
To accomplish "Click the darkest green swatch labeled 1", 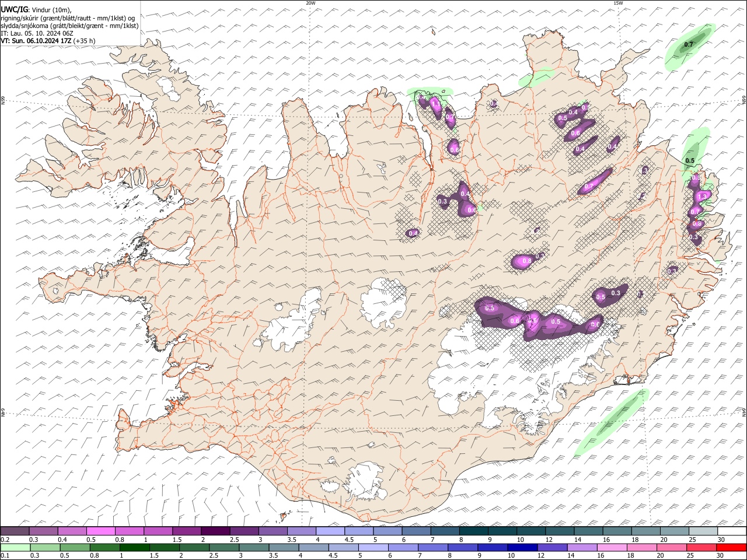I will (135, 548).
